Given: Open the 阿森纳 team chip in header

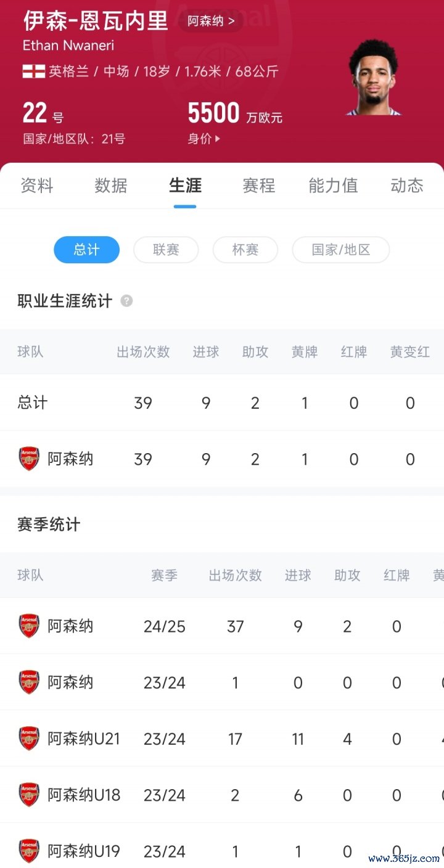Looking at the screenshot, I should pos(211,22).
